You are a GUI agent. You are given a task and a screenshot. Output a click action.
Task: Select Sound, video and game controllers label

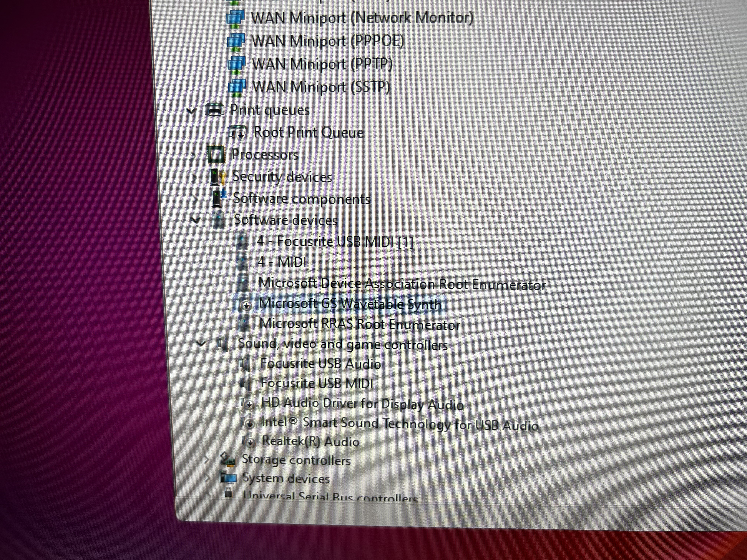(343, 344)
